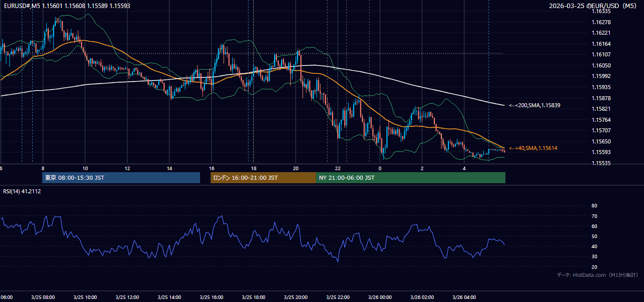Screen dimensions: 644x302
Task: Click the HistData.com data source credit
Action: [597, 275]
